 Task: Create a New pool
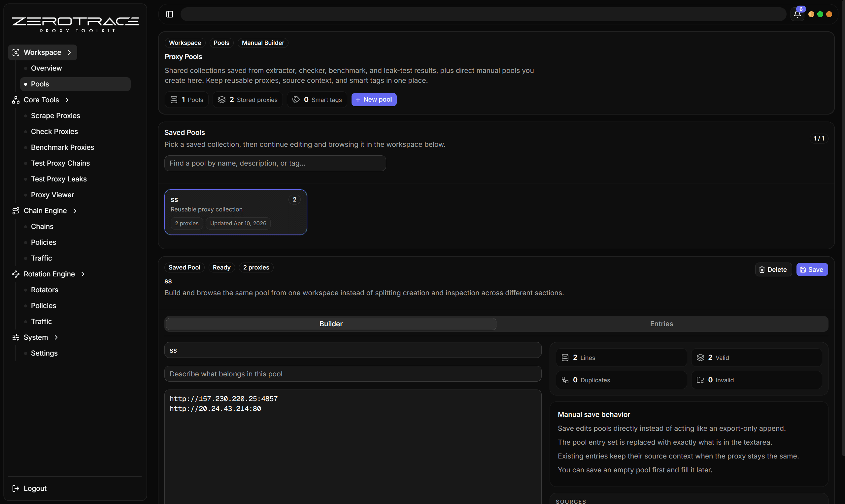pyautogui.click(x=374, y=100)
